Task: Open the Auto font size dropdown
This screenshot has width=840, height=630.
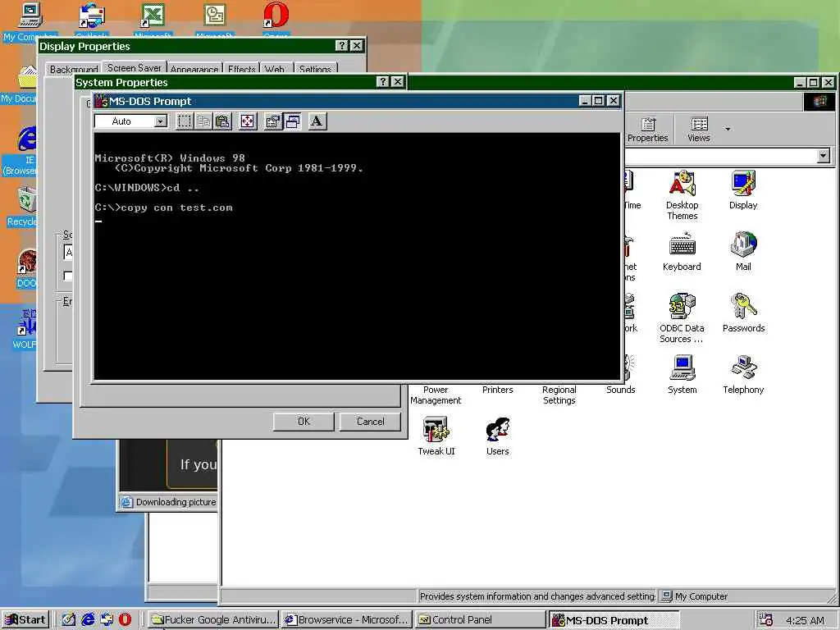Action: (x=160, y=121)
